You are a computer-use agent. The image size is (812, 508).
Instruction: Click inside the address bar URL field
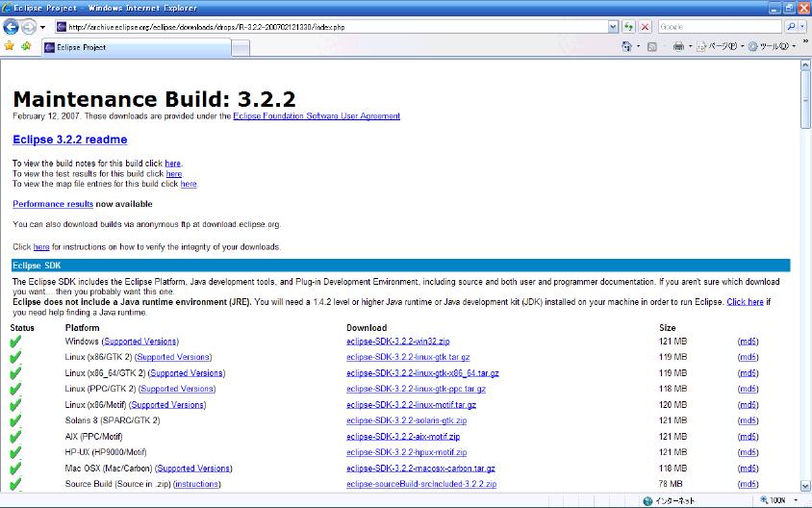(331, 27)
